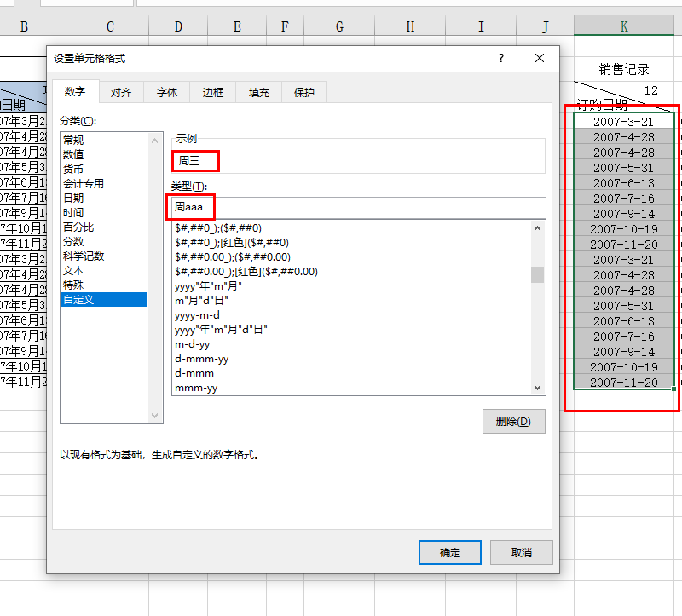Screen dimensions: 682x616
Task: Switch to the 对齐 tab
Action: pyautogui.click(x=121, y=92)
